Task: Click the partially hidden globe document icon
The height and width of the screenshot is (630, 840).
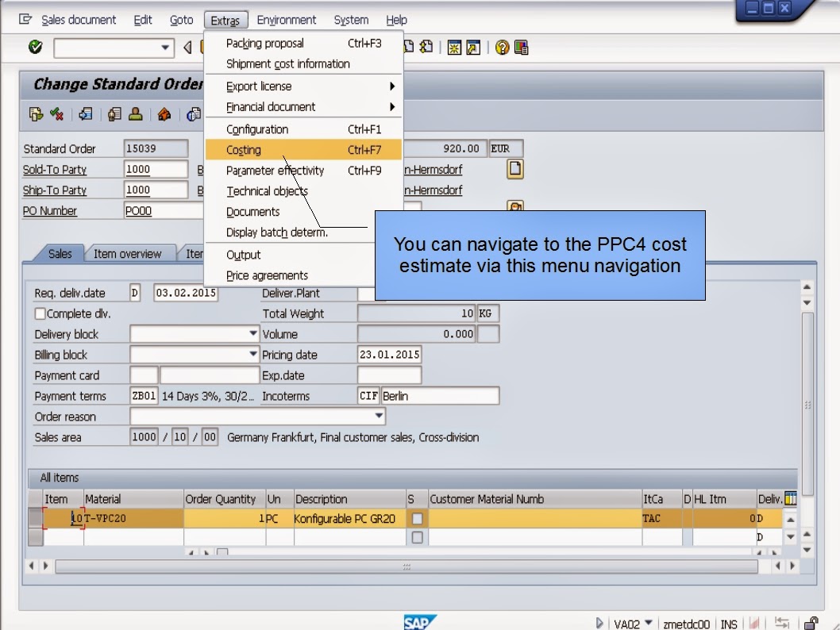Action: [194, 114]
